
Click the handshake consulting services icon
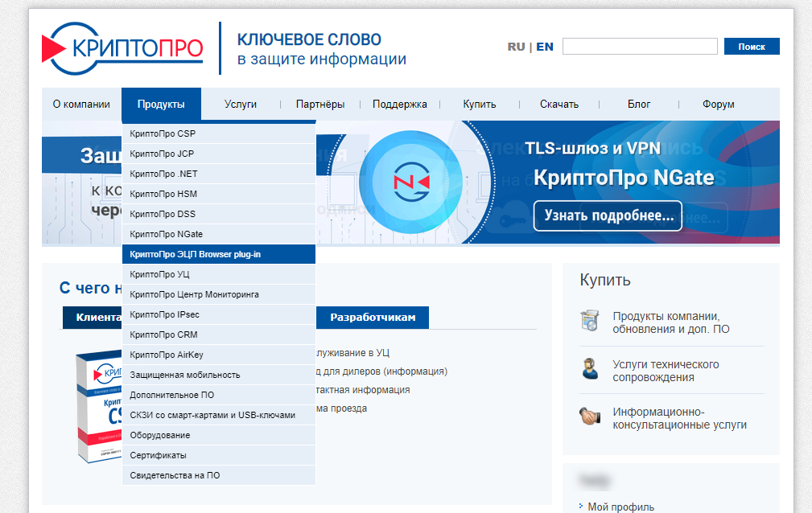(x=590, y=416)
